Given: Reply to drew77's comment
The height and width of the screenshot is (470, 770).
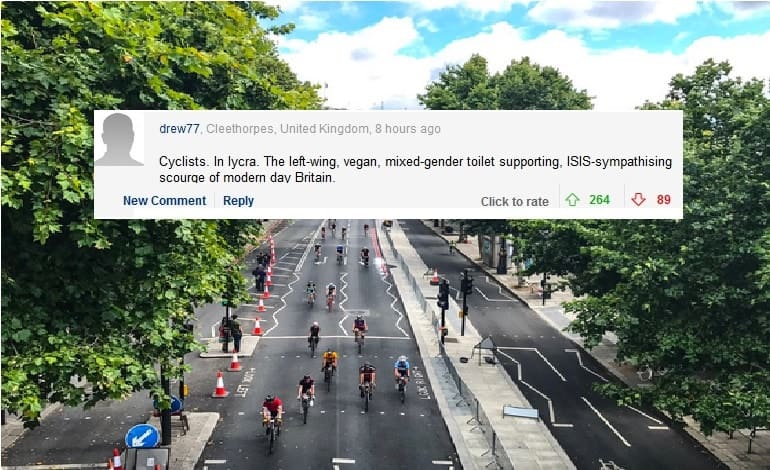Looking at the screenshot, I should tap(238, 200).
